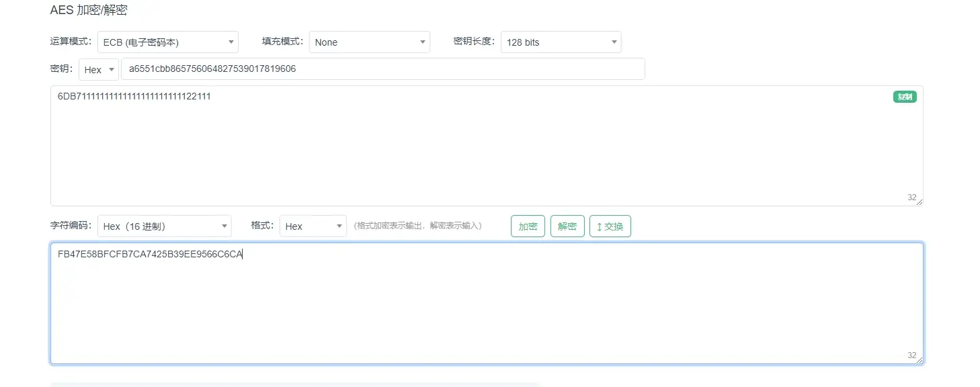This screenshot has height=387, width=980.
Task: Click the AES 加密/解密 heading
Action: coord(89,10)
